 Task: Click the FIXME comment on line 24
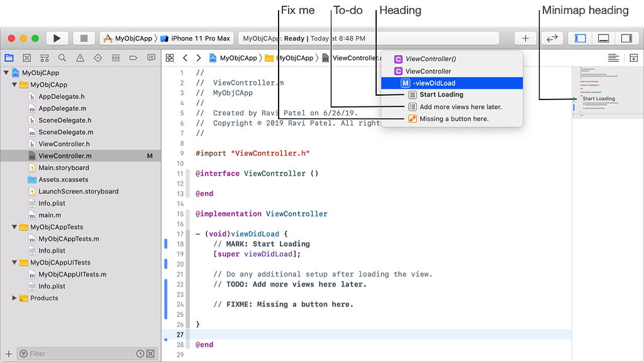[x=284, y=305]
